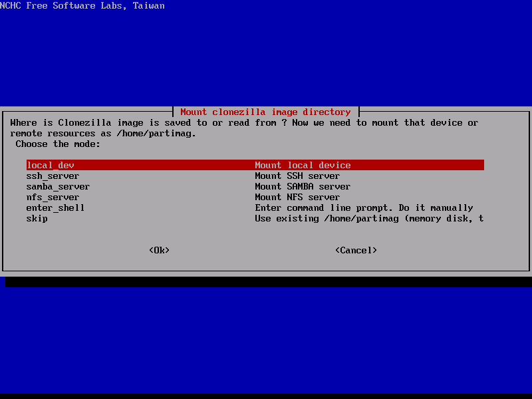Click the 'Mount NFS server' description text

[297, 197]
